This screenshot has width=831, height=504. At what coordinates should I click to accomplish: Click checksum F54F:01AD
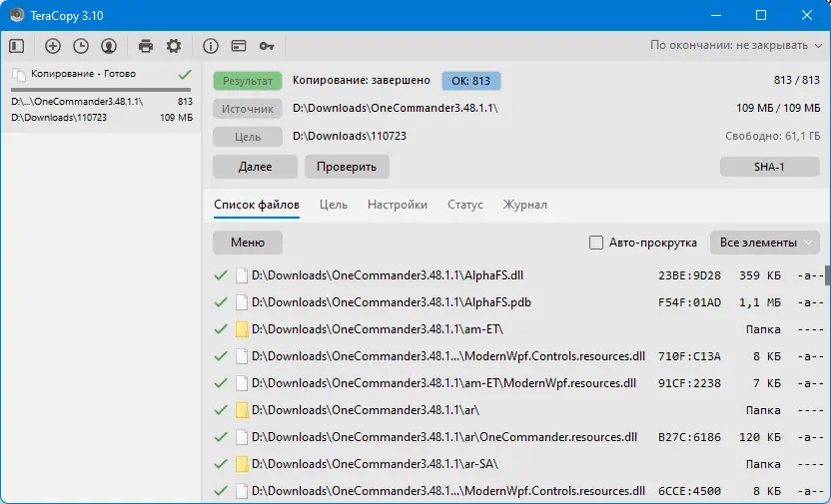click(689, 302)
